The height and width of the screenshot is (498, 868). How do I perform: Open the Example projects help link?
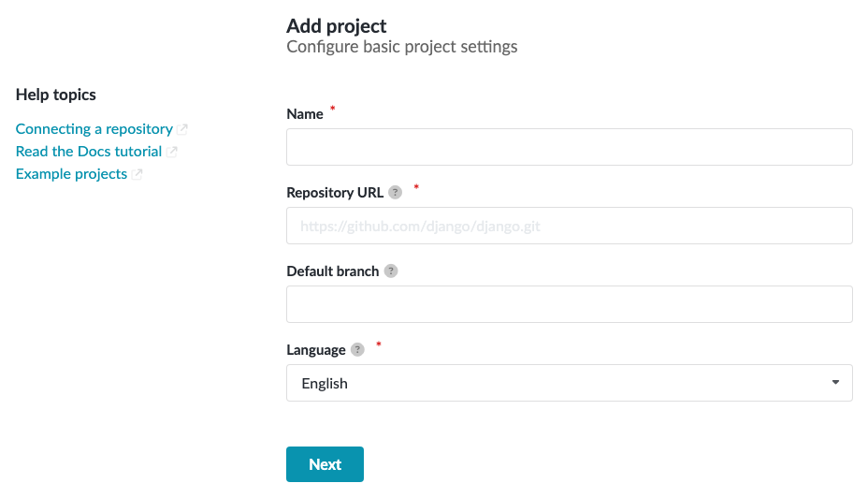point(71,174)
